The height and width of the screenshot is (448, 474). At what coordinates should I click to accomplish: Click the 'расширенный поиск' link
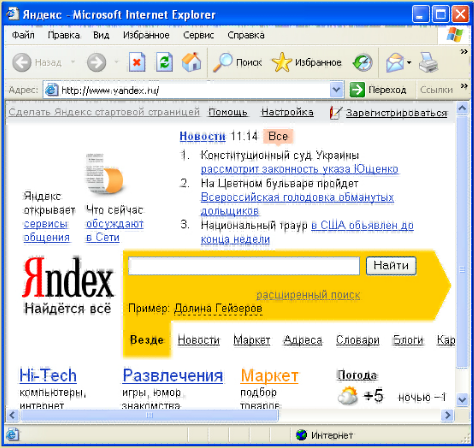pyautogui.click(x=308, y=295)
